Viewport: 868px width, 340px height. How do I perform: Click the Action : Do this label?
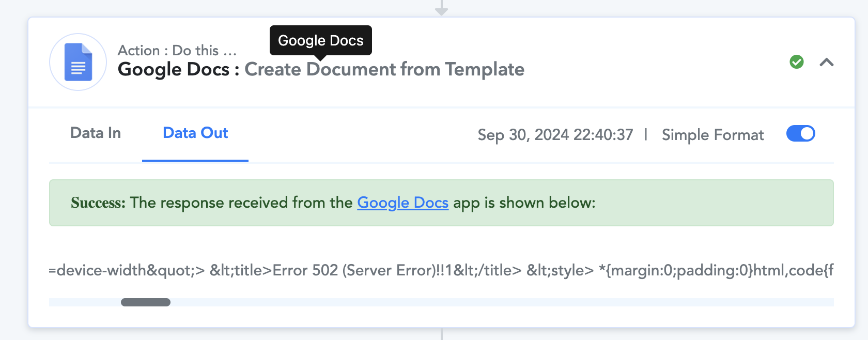pos(177,51)
